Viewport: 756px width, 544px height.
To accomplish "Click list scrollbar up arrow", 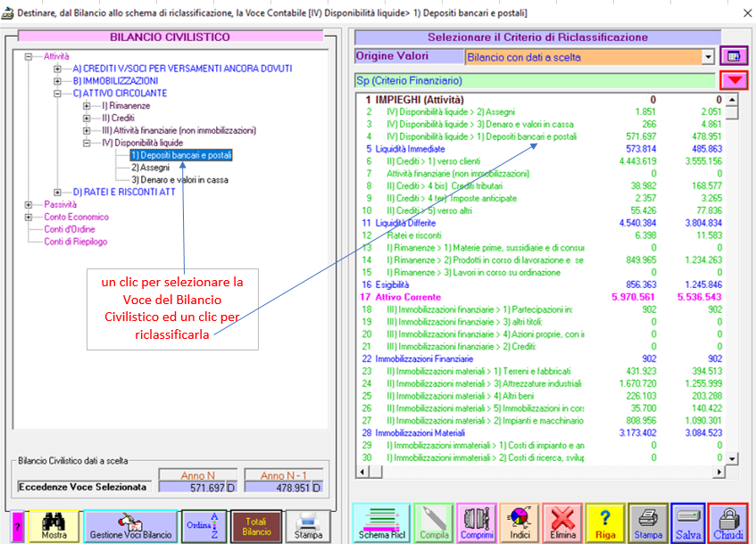I will [733, 100].
